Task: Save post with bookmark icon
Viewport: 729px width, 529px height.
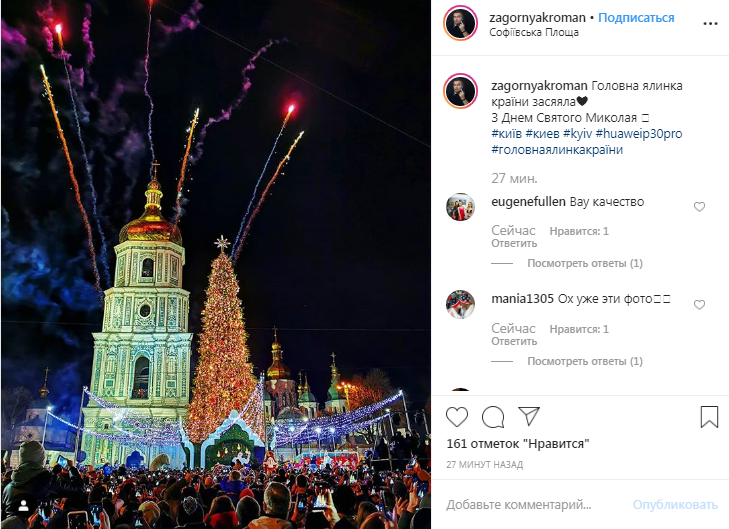Action: point(709,417)
